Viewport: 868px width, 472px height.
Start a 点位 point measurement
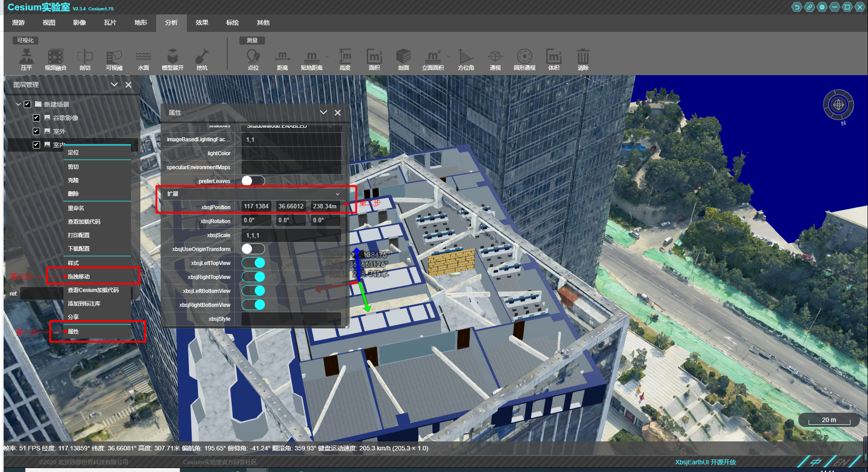click(253, 59)
